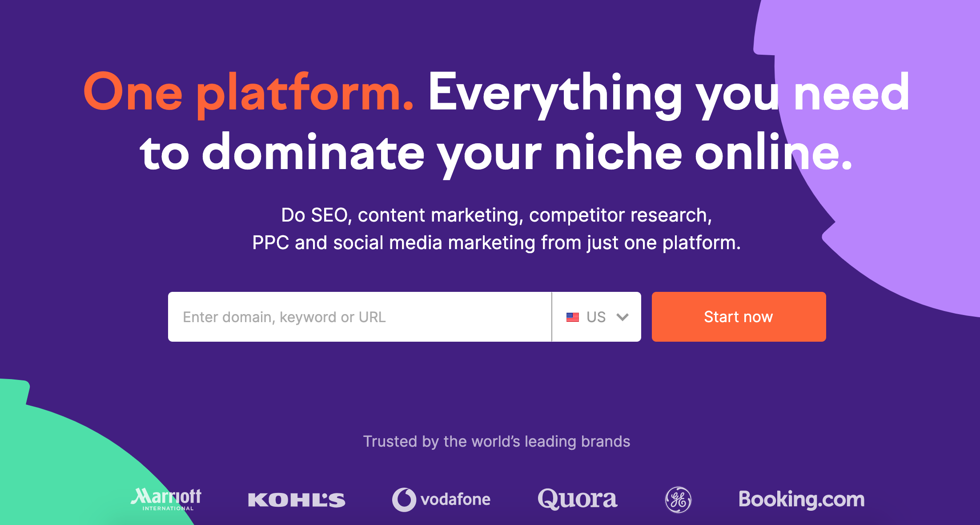
Task: Click the General Electric monogram logo
Action: 678,499
